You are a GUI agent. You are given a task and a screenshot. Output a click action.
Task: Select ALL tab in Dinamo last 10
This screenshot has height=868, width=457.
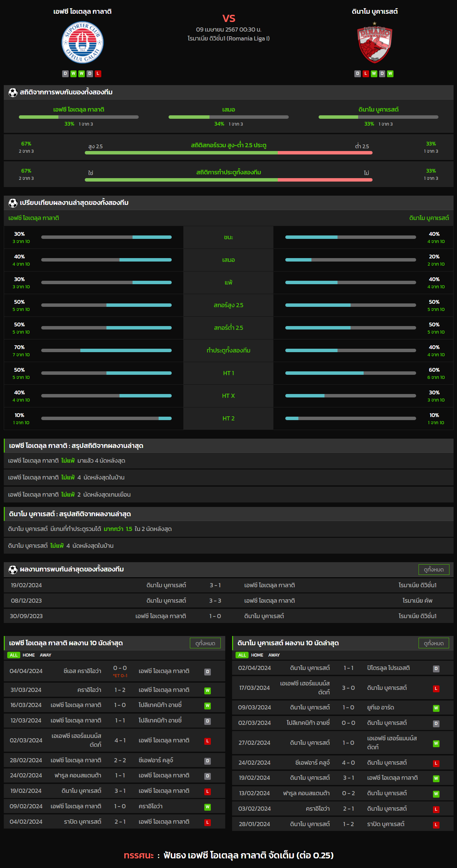coord(242,655)
